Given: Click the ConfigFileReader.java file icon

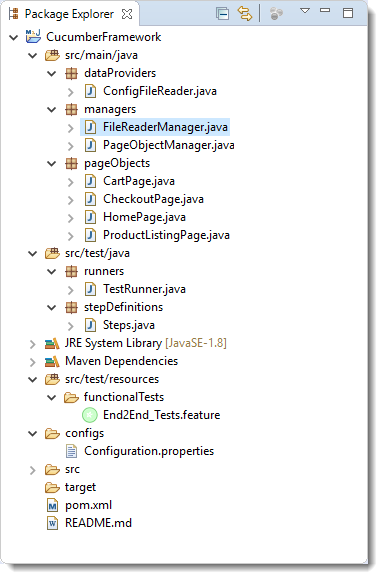Looking at the screenshot, I should tap(90, 91).
